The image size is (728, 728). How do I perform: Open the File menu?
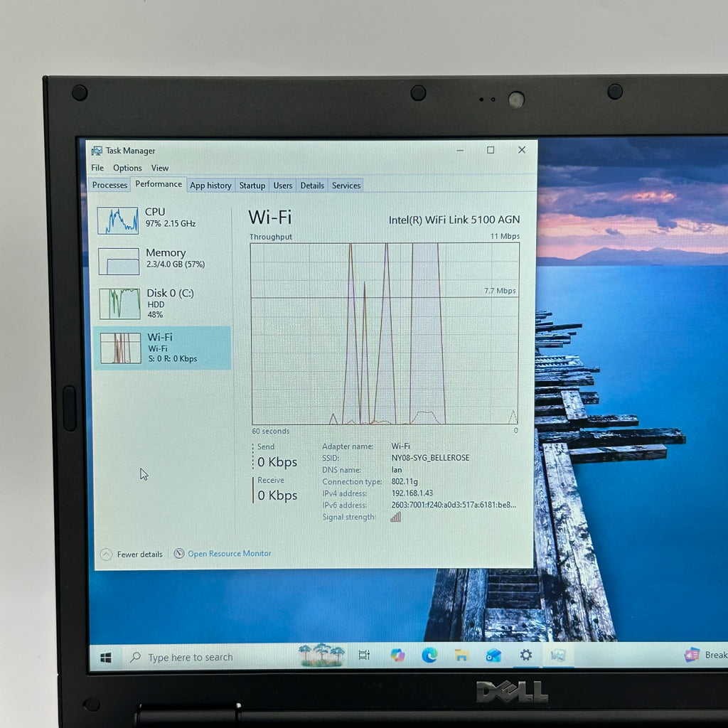pos(97,168)
